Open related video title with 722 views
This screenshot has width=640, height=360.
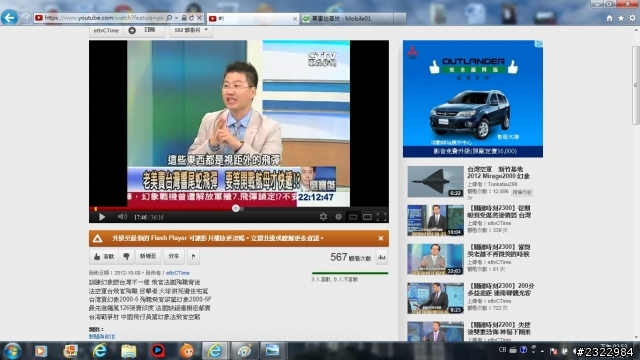click(501, 289)
